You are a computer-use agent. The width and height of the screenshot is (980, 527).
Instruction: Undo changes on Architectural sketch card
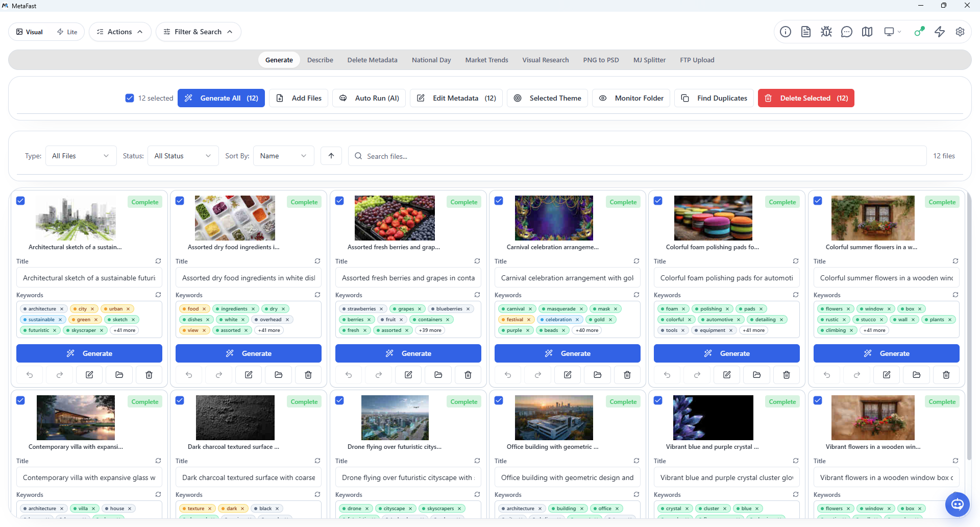[x=30, y=375]
